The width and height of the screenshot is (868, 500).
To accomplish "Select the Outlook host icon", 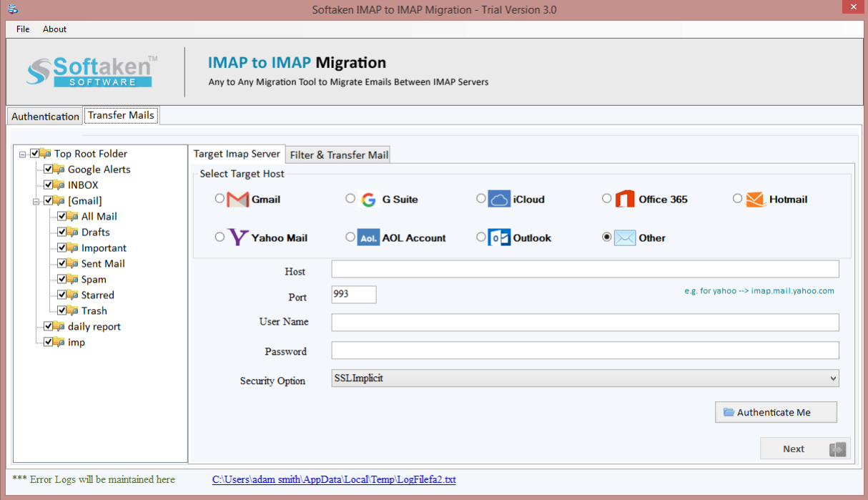I will pyautogui.click(x=498, y=237).
